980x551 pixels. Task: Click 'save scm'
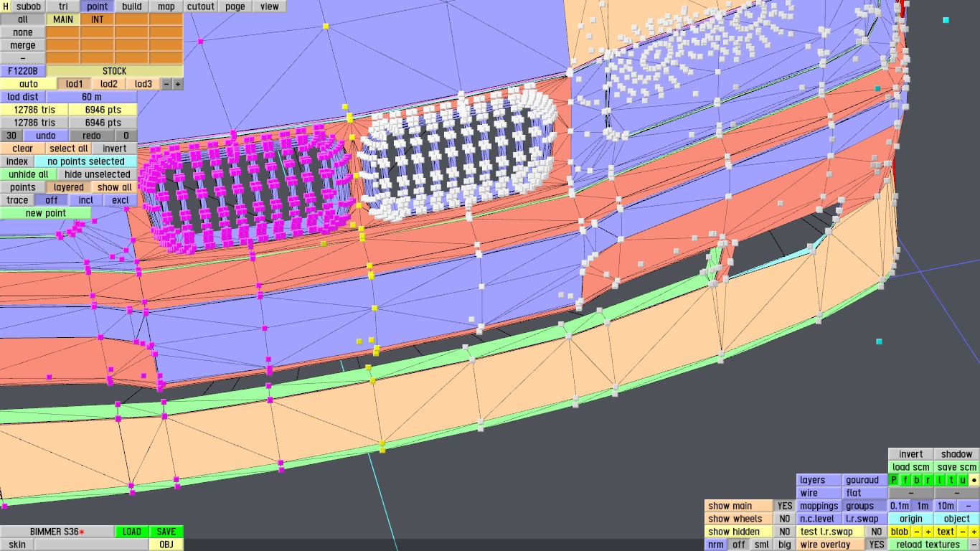click(957, 467)
